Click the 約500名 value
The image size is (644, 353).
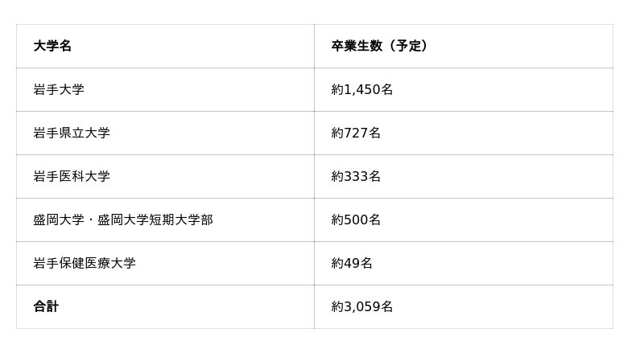[356, 220]
